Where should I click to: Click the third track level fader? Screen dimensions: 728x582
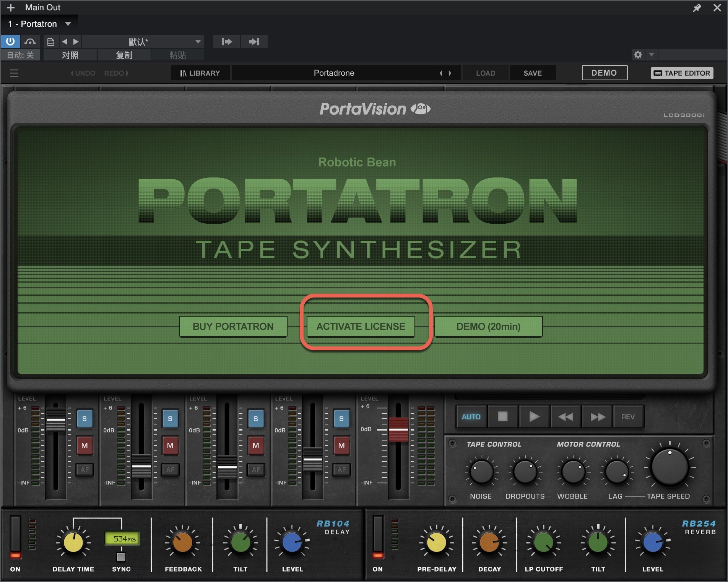227,467
